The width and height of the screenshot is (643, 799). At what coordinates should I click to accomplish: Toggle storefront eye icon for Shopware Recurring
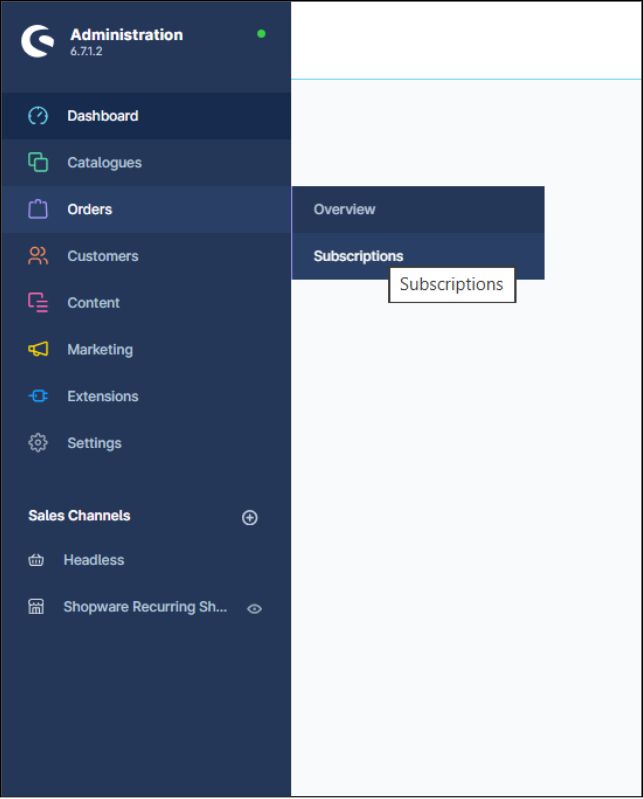254,608
